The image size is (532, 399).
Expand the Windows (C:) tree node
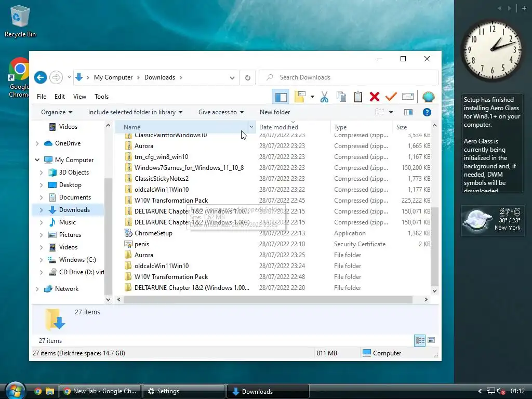tap(42, 260)
